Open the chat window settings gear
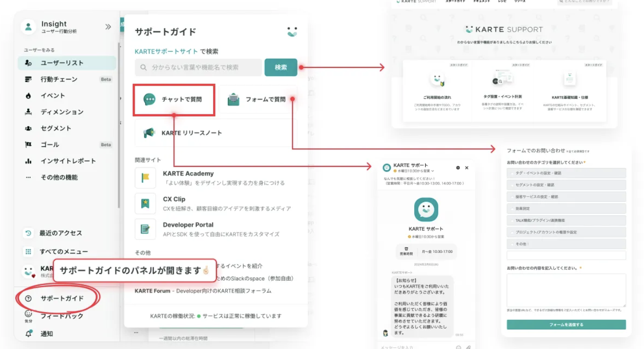Screen dimensions: 644x349 click(x=458, y=168)
